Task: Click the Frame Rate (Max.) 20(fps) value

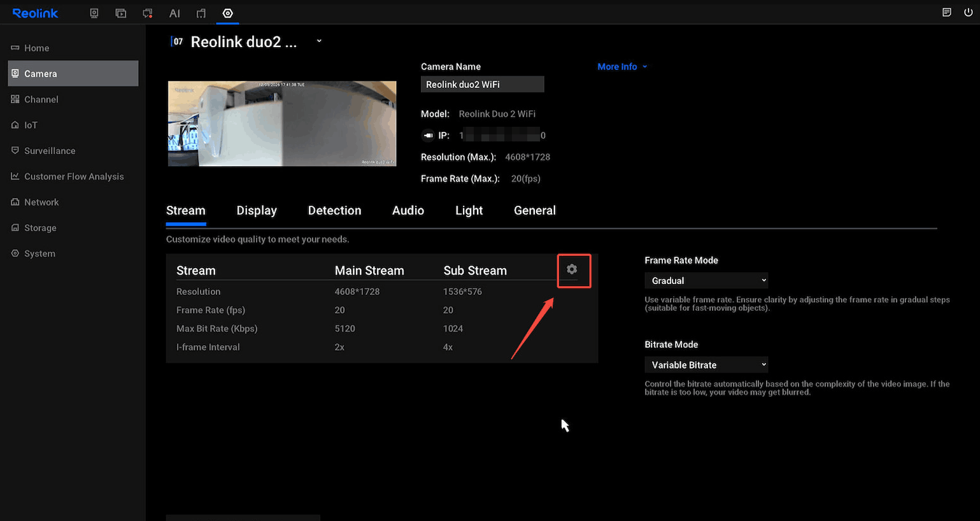Action: coord(525,178)
